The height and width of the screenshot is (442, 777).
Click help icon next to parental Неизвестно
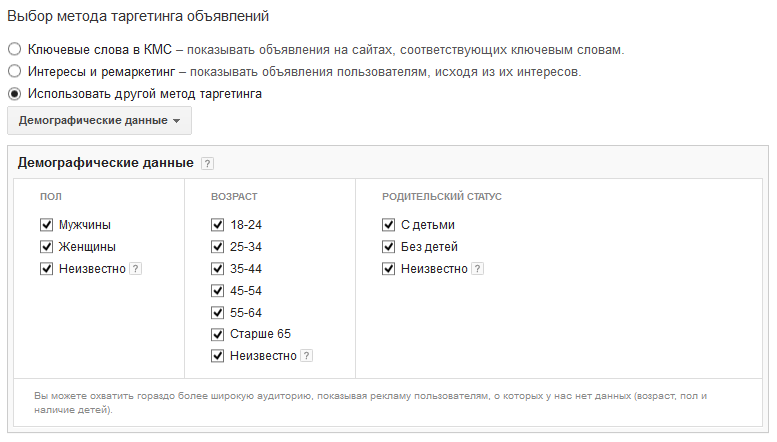(x=477, y=269)
